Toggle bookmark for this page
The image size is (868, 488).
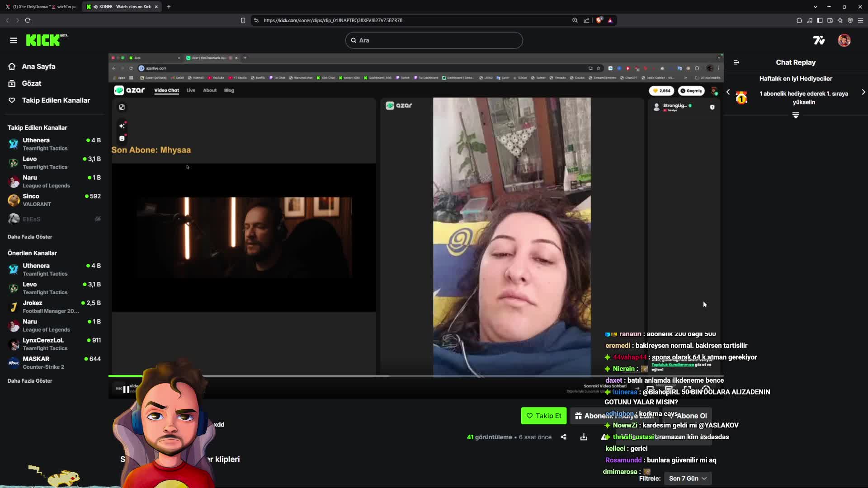click(243, 20)
